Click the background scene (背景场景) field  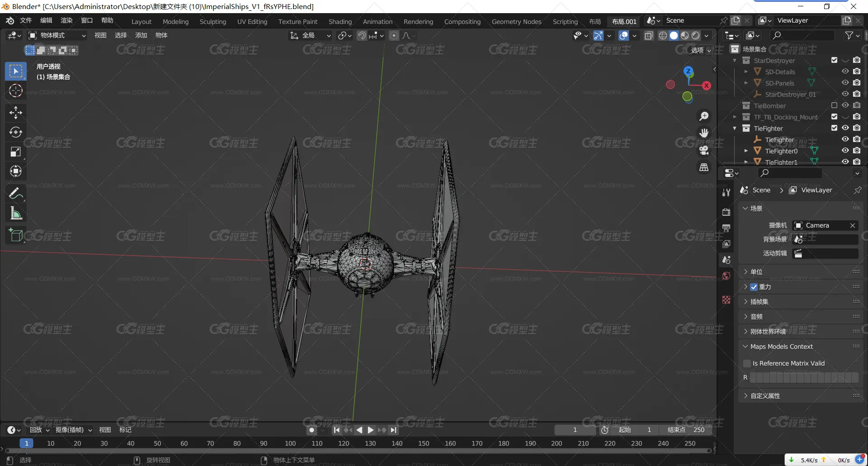[826, 239]
